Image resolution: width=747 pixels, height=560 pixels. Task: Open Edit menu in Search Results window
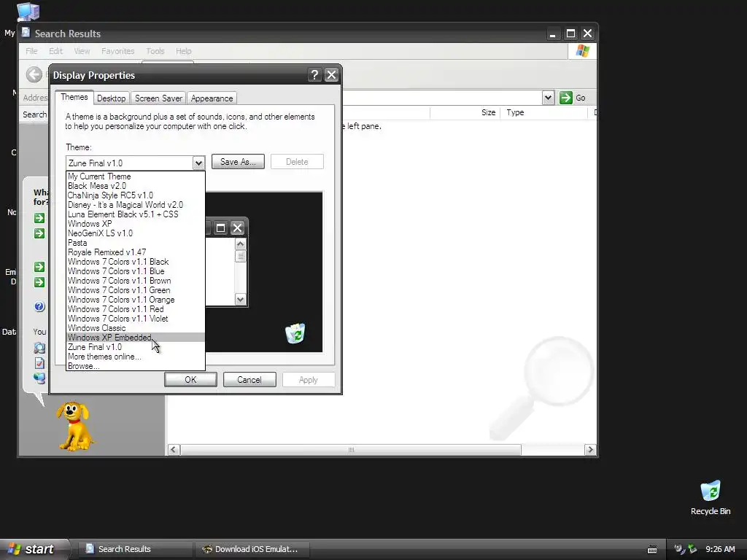55,51
